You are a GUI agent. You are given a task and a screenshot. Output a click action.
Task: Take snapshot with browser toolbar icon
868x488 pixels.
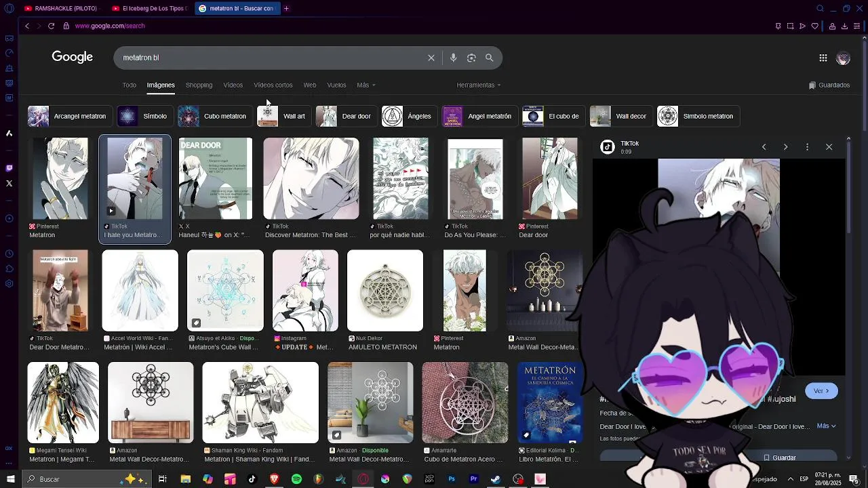(x=790, y=26)
